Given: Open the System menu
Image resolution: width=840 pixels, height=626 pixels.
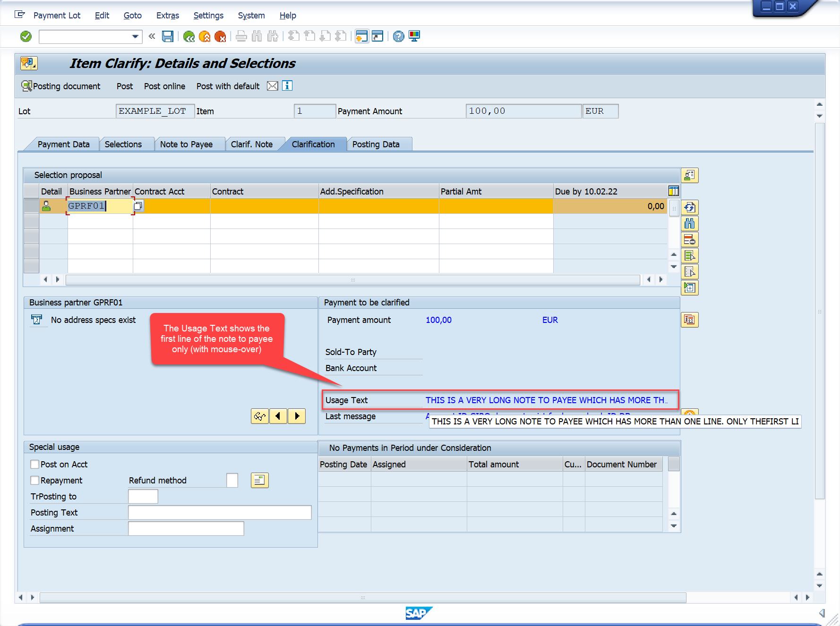Looking at the screenshot, I should [251, 16].
